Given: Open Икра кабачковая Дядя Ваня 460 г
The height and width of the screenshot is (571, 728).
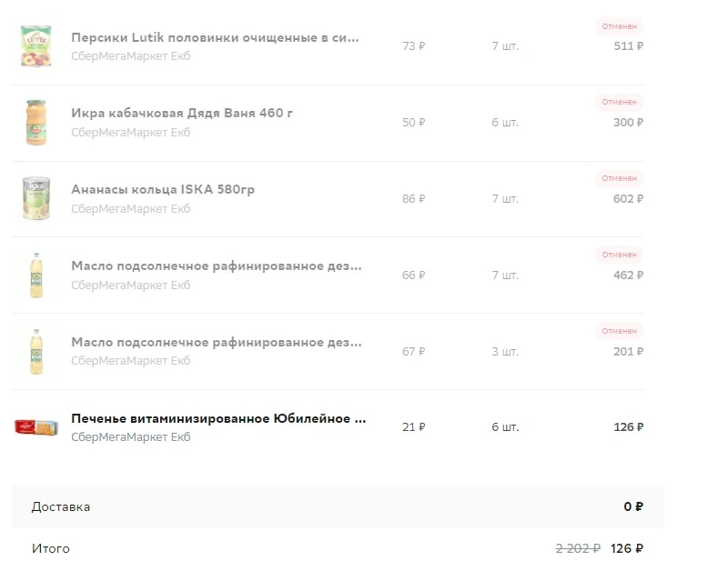Looking at the screenshot, I should (182, 113).
